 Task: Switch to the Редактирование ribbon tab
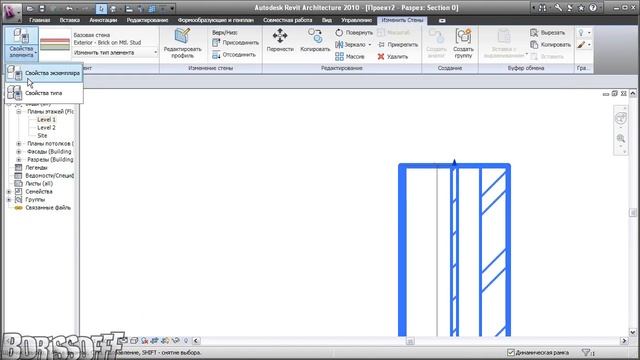(147, 20)
